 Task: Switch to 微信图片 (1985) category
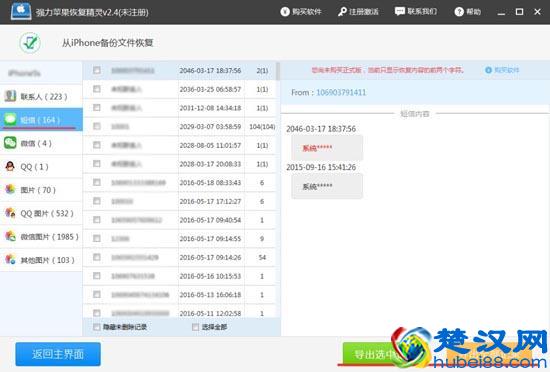coord(41,236)
